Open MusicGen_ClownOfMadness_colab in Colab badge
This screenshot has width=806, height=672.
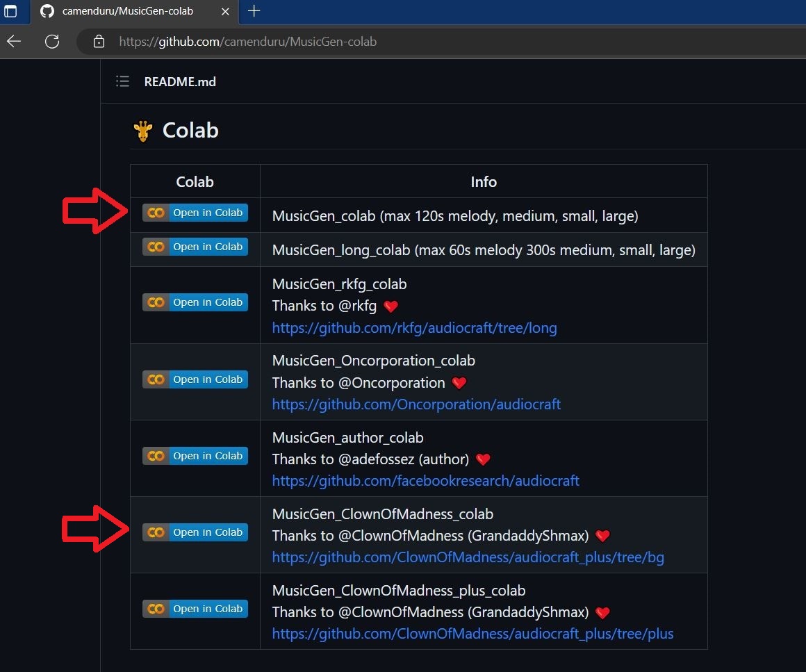195,532
